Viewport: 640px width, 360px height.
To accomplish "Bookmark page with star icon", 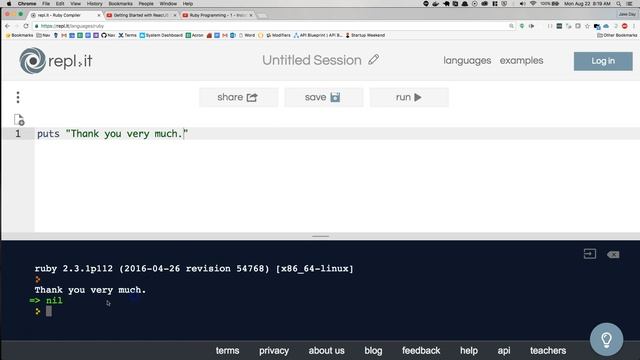I will point(587,26).
